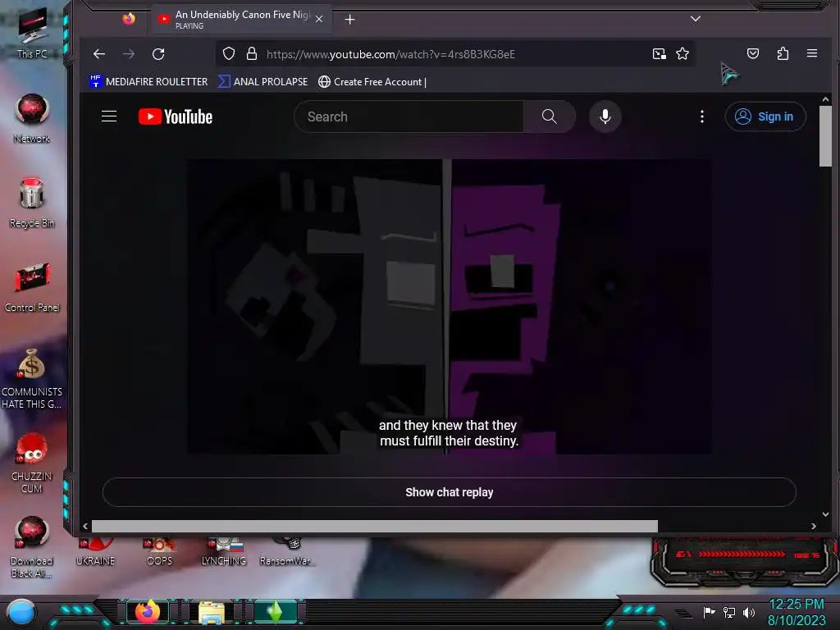Image resolution: width=840 pixels, height=630 pixels.
Task: Show chat replay below the video
Action: click(449, 492)
